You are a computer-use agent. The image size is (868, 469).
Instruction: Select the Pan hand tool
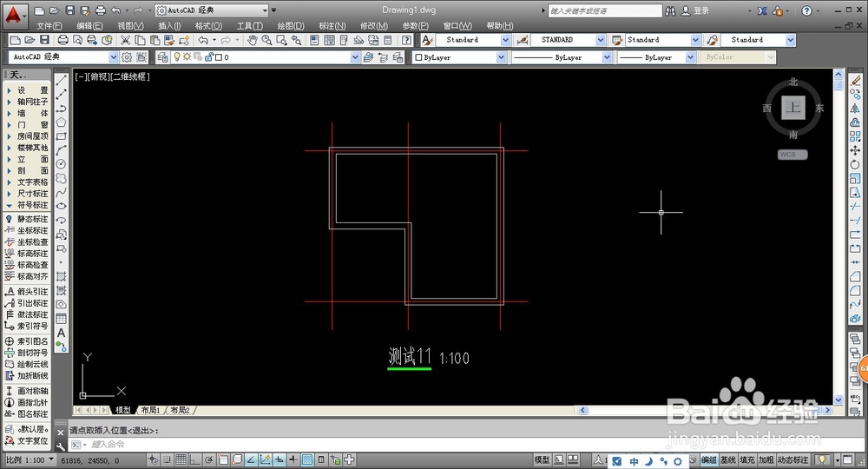tap(253, 40)
